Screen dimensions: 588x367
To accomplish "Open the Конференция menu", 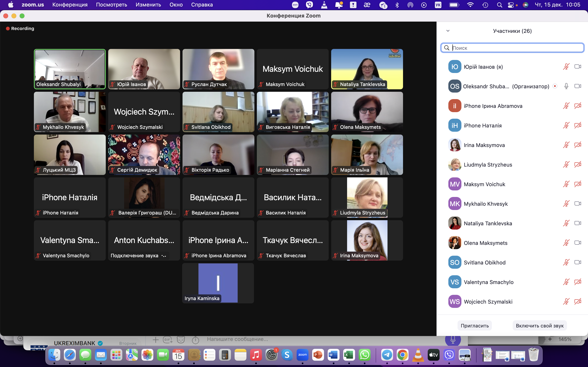I will click(70, 5).
